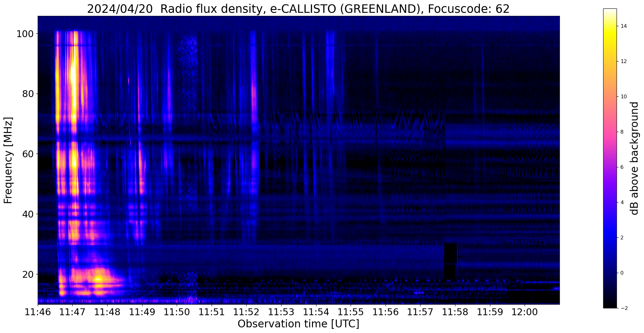Viewport: 644px width, 333px height.
Task: Click the 11:58 time tick label
Action: click(455, 312)
